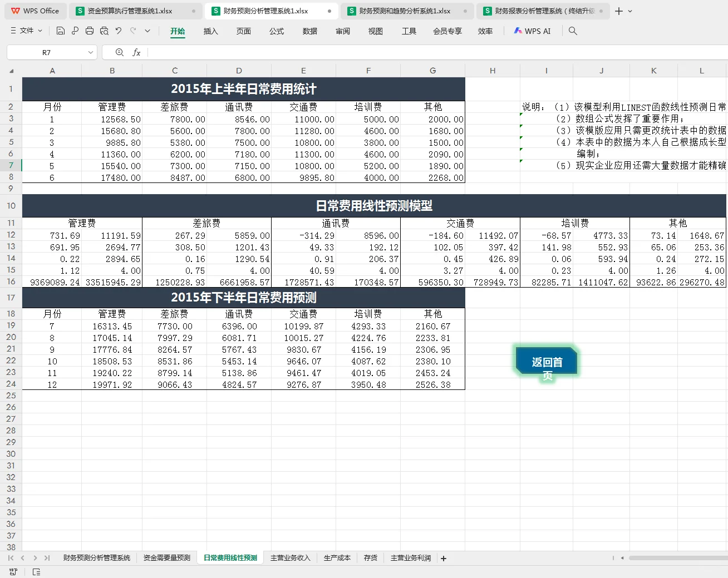Click the scroll-left arrow of horizontal scrollbar
The height and width of the screenshot is (578, 728).
(x=622, y=558)
